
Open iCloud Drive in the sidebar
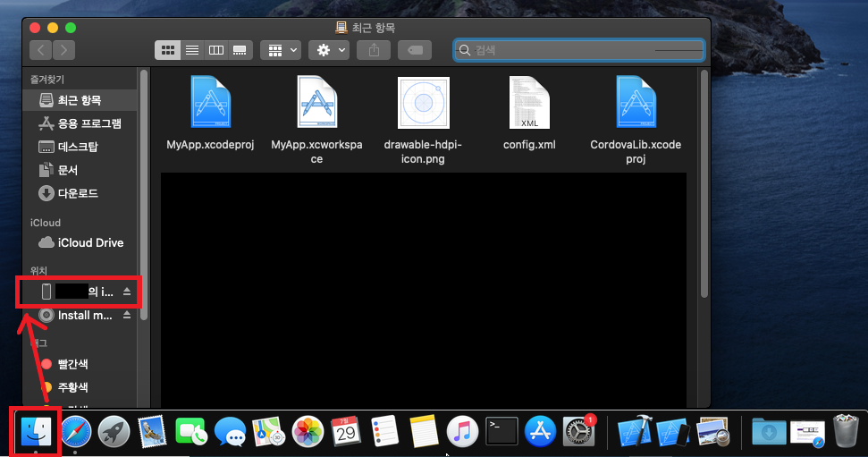80,242
